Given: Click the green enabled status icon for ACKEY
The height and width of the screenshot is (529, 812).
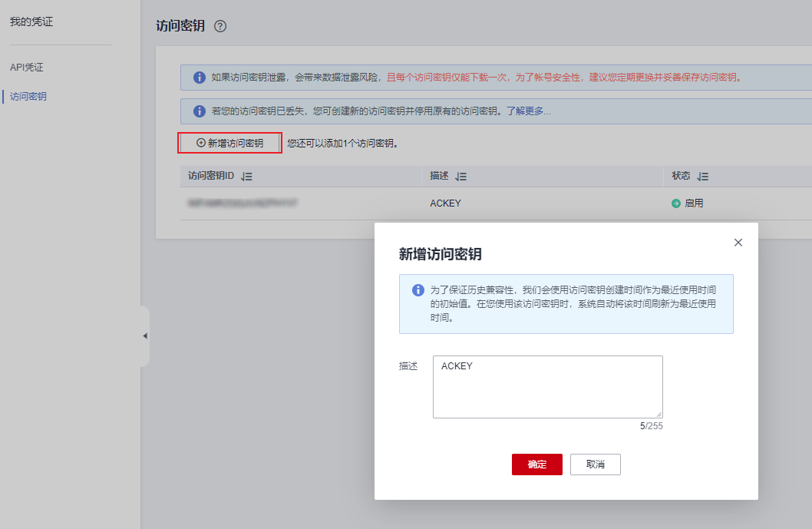Looking at the screenshot, I should pyautogui.click(x=675, y=203).
